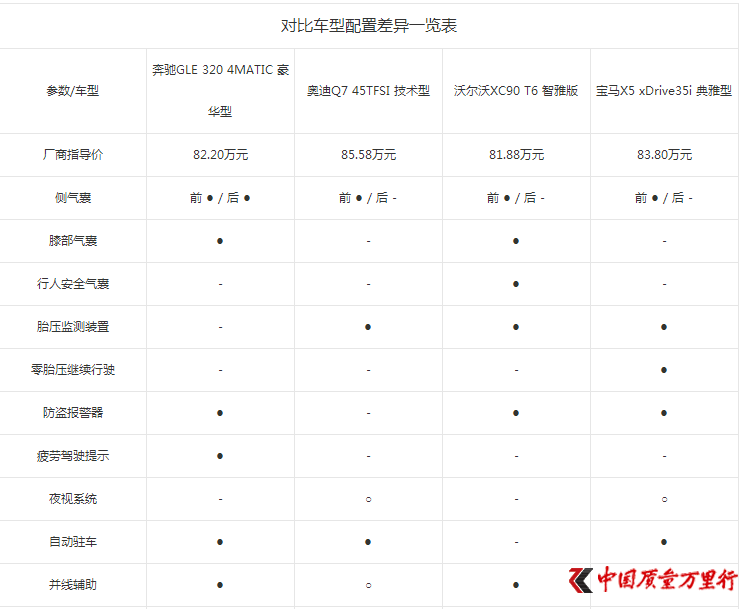The height and width of the screenshot is (609, 746).
Task: Click the 行人安全气囊 row label
Action: click(x=73, y=284)
